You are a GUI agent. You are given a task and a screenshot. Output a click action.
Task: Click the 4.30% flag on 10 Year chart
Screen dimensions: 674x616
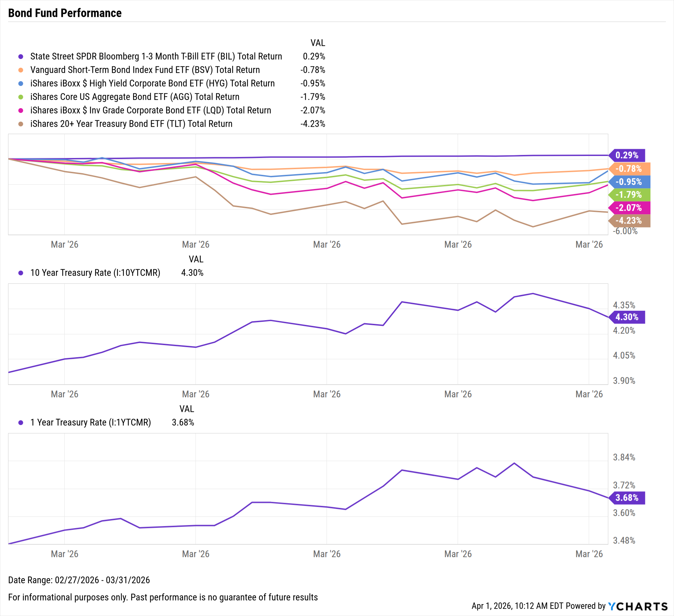(627, 317)
